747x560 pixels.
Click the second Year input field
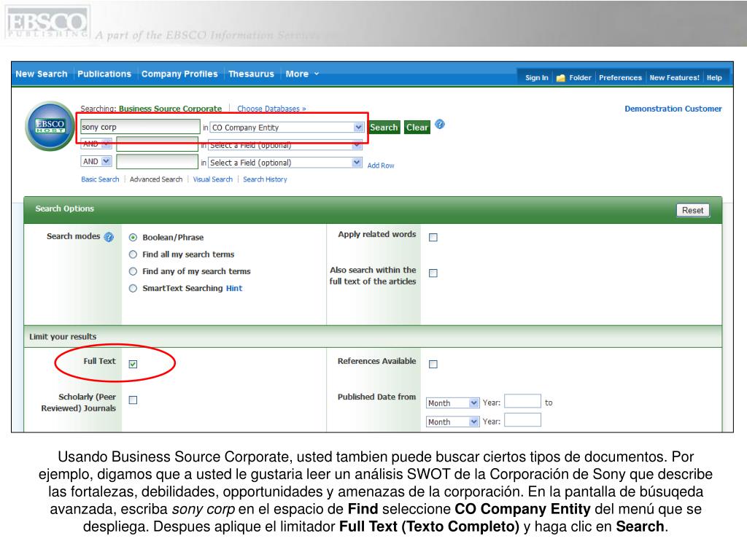[522, 420]
